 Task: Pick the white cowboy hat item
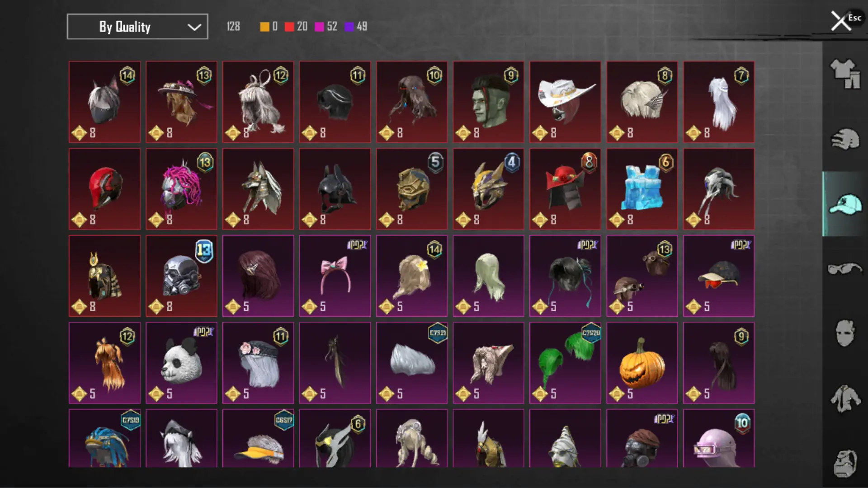(x=565, y=102)
